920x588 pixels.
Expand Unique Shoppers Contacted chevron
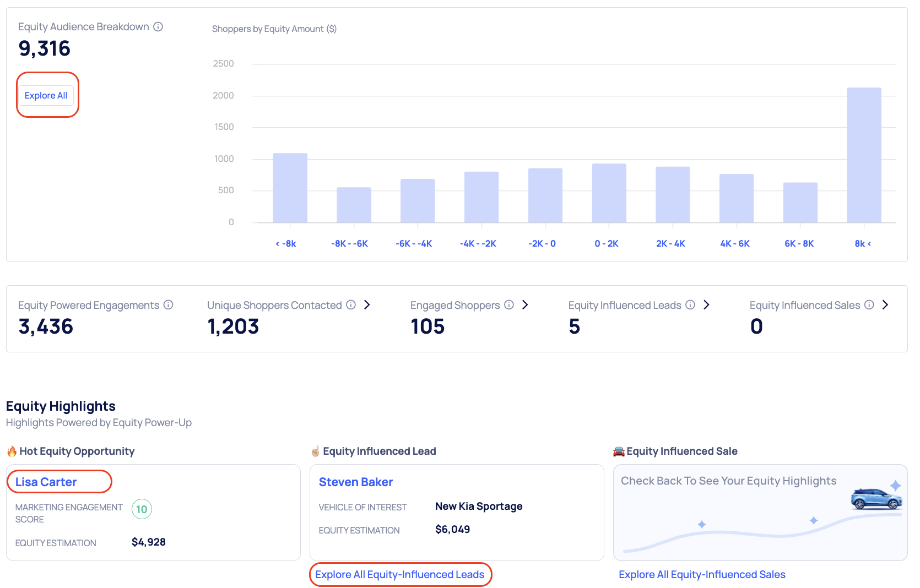click(x=367, y=305)
